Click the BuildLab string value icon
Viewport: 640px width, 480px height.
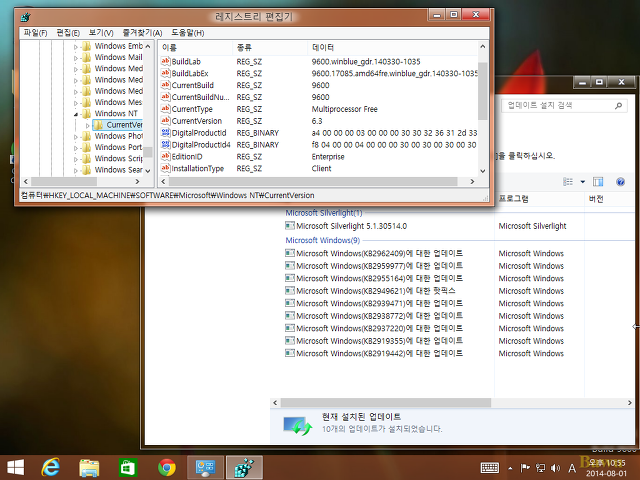[x=165, y=61]
